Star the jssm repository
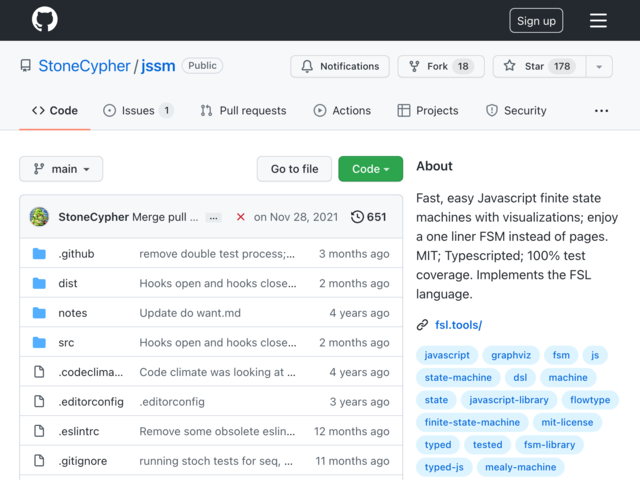 [540, 66]
